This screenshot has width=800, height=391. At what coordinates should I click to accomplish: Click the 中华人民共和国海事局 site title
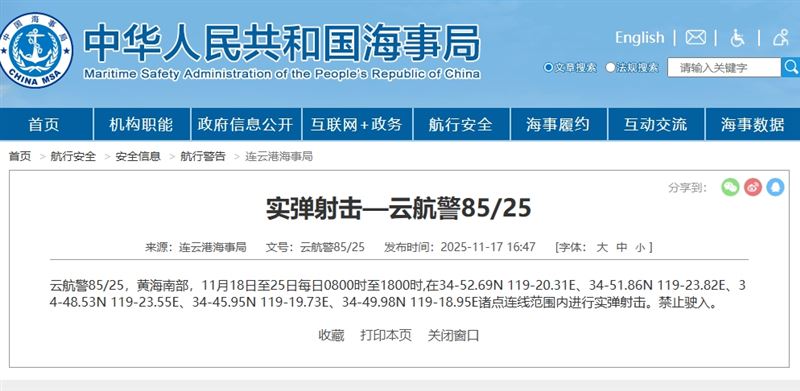pos(282,42)
